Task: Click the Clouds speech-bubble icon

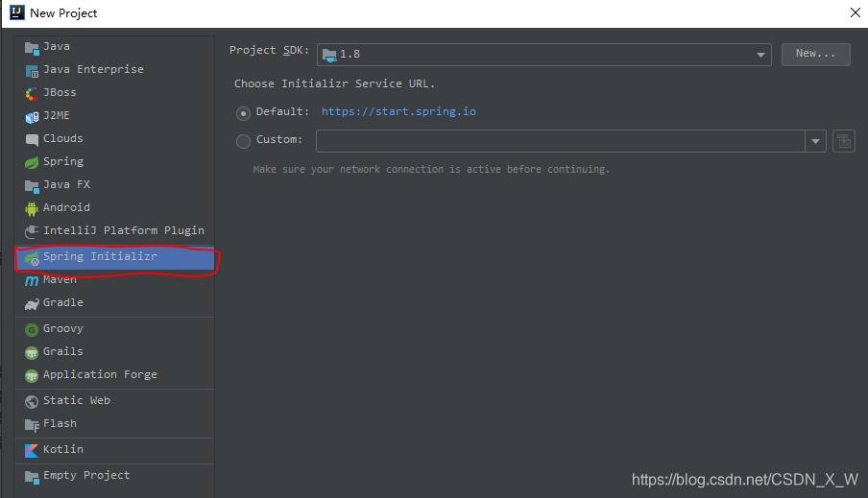Action: (32, 139)
